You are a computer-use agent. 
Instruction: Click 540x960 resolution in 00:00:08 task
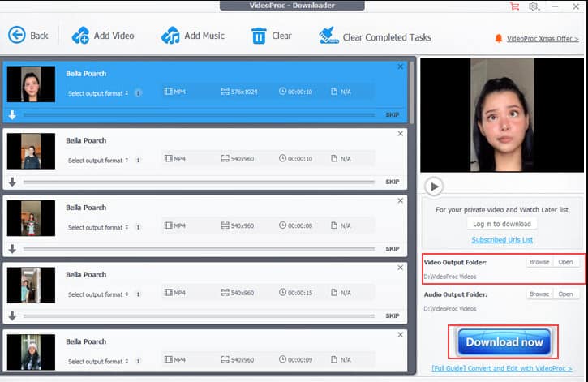tap(242, 225)
